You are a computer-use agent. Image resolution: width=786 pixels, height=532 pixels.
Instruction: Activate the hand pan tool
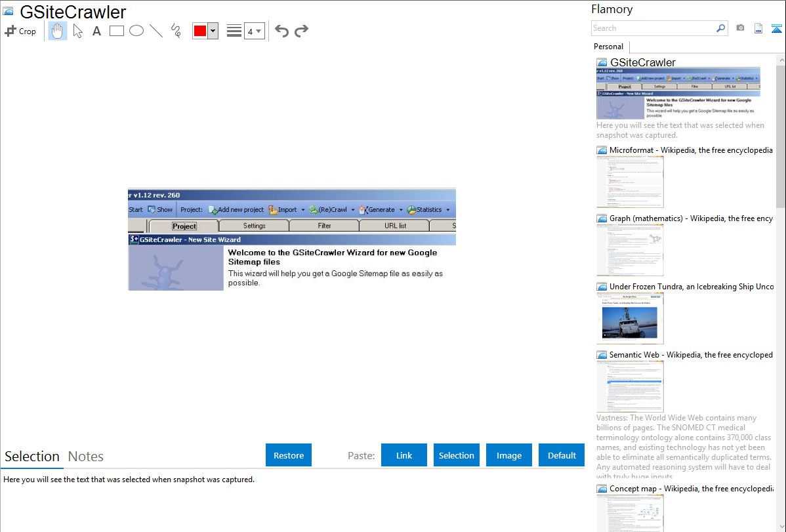(57, 31)
